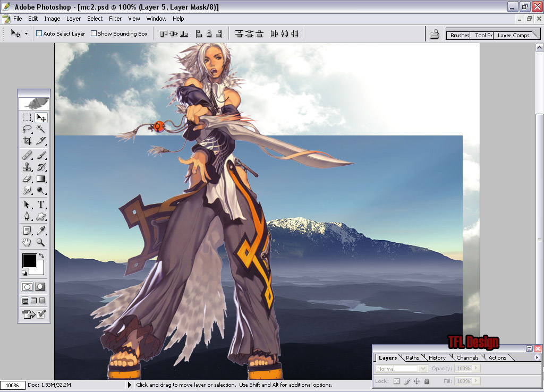The height and width of the screenshot is (392, 544).
Task: Select the Path Selection tool
Action: pyautogui.click(x=27, y=204)
